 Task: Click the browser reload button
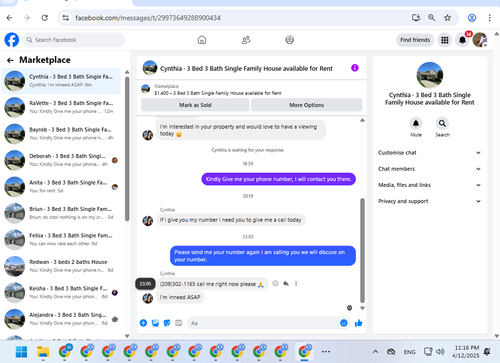tap(44, 18)
